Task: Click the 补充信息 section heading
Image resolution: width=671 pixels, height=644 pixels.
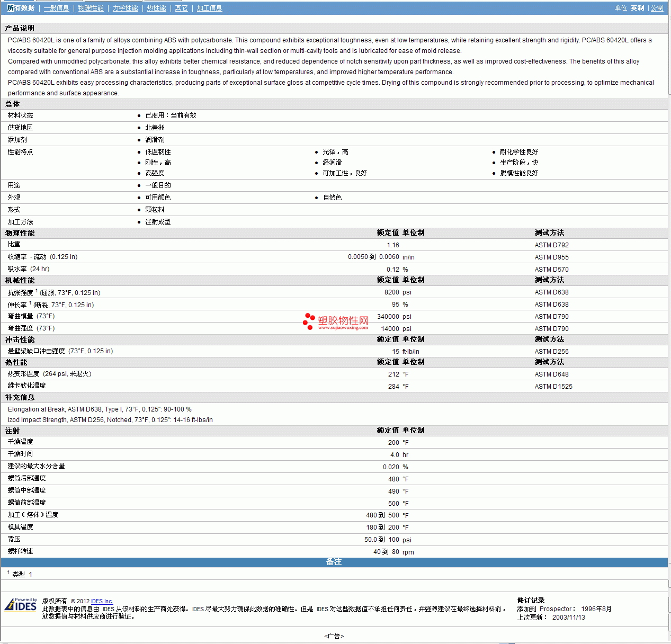Action: (x=20, y=397)
